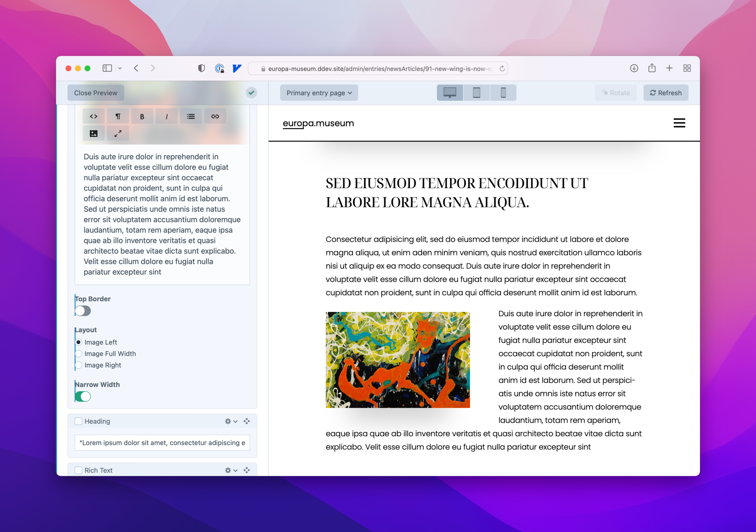Click the Safari address bar
Screen dimensions: 756x532
[x=377, y=69]
